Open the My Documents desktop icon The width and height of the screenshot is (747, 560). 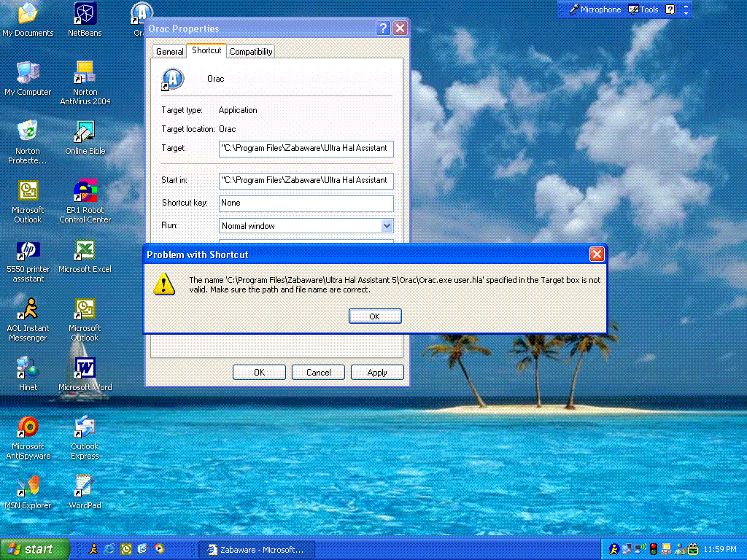(x=28, y=20)
